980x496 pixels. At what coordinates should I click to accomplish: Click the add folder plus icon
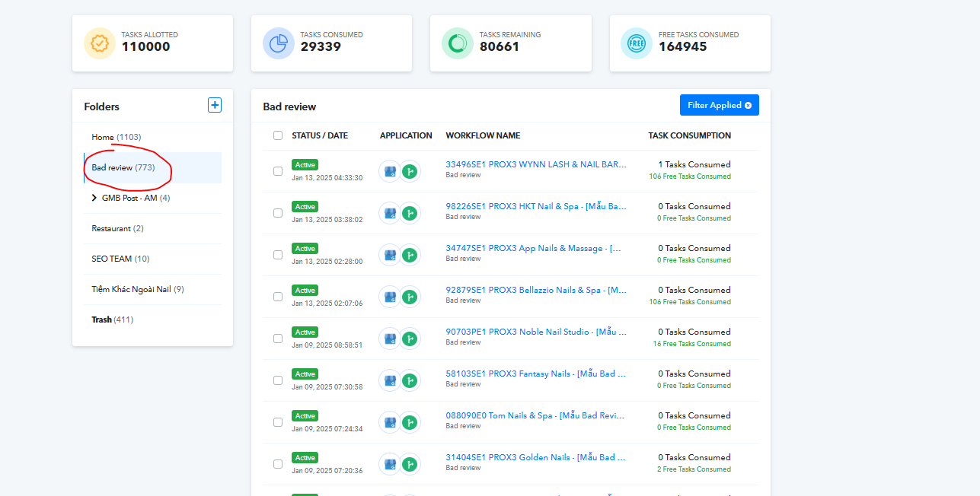(215, 105)
